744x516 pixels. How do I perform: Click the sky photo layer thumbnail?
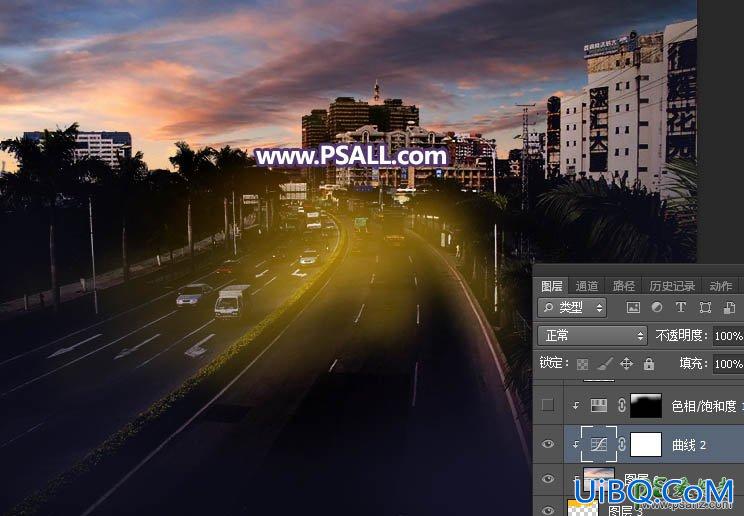[x=599, y=478]
